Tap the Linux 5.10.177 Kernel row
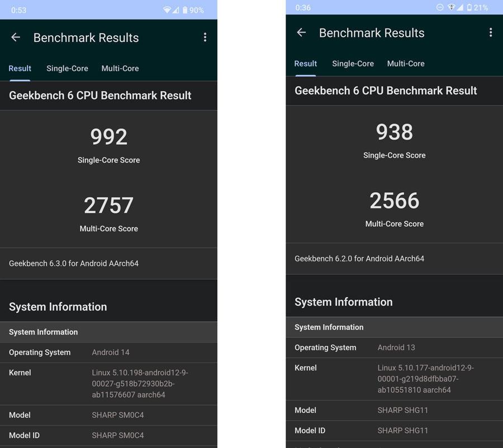The height and width of the screenshot is (448, 503). coord(394,379)
